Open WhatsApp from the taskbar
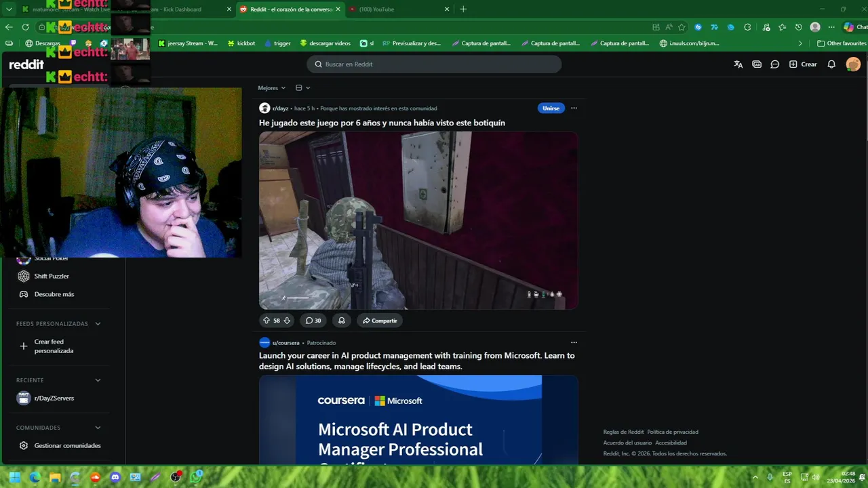868x488 pixels. coord(196,477)
